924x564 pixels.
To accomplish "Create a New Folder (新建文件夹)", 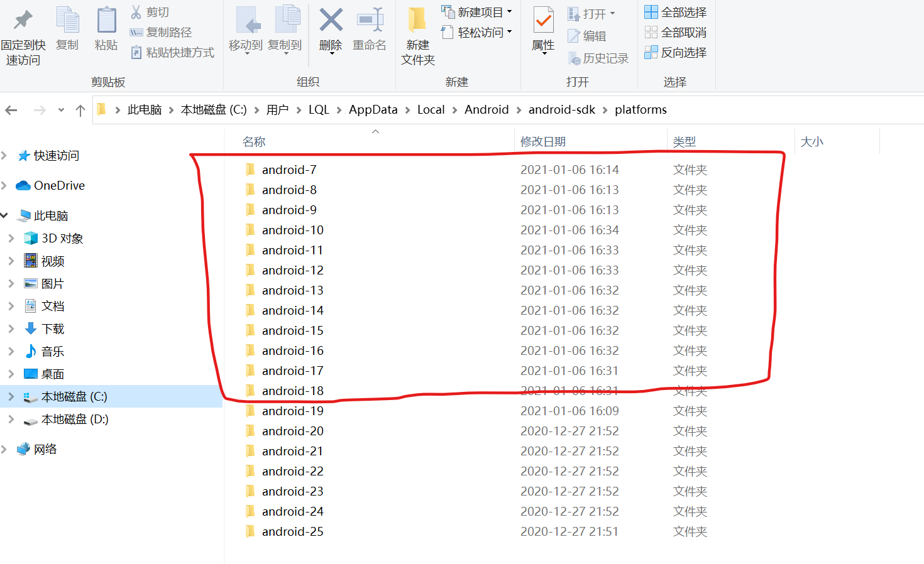I will click(x=418, y=36).
